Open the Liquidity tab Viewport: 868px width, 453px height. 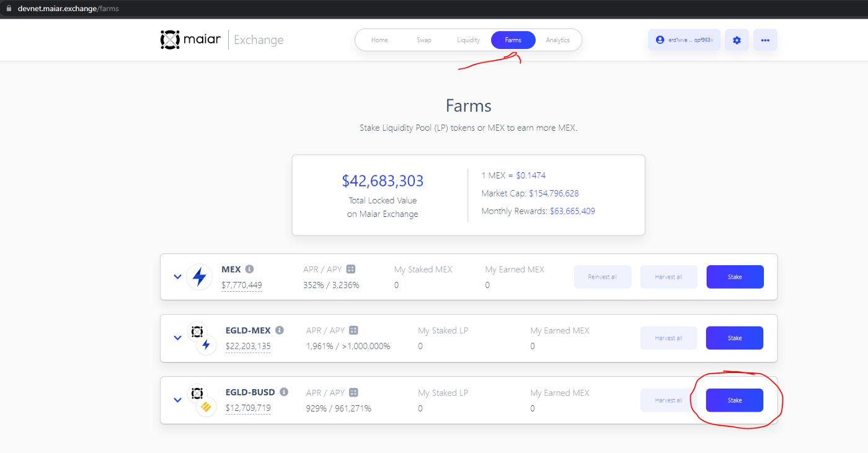[469, 40]
